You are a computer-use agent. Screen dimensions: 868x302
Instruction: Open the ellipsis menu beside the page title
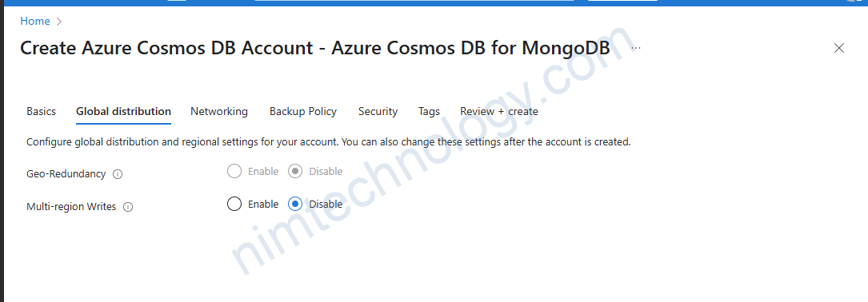(x=636, y=48)
